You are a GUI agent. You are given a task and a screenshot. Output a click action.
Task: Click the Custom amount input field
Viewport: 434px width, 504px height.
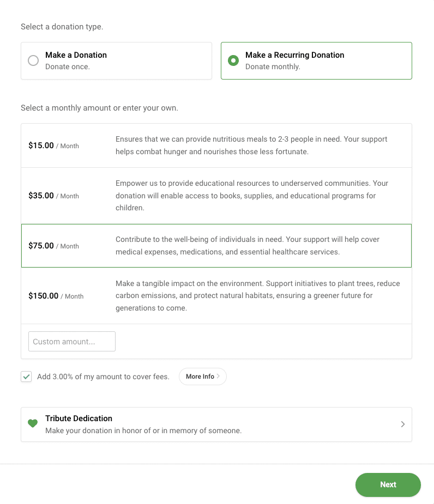[71, 341]
